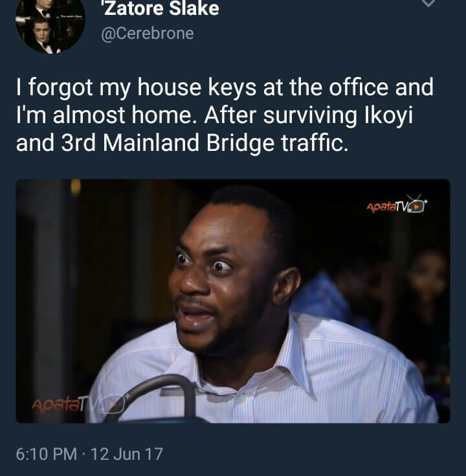Click the orange TV icon in ApataTV logo
466x476 pixels.
point(417,205)
